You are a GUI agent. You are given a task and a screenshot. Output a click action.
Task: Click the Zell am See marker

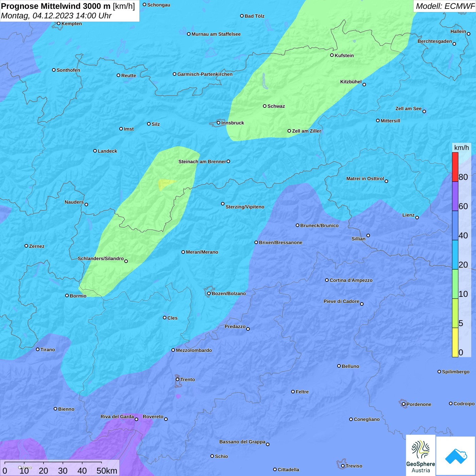(424, 111)
